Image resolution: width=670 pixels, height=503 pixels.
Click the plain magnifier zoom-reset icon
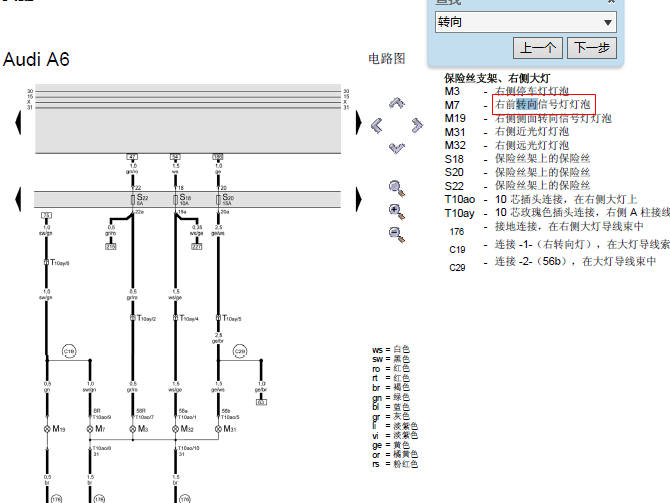[x=397, y=188]
